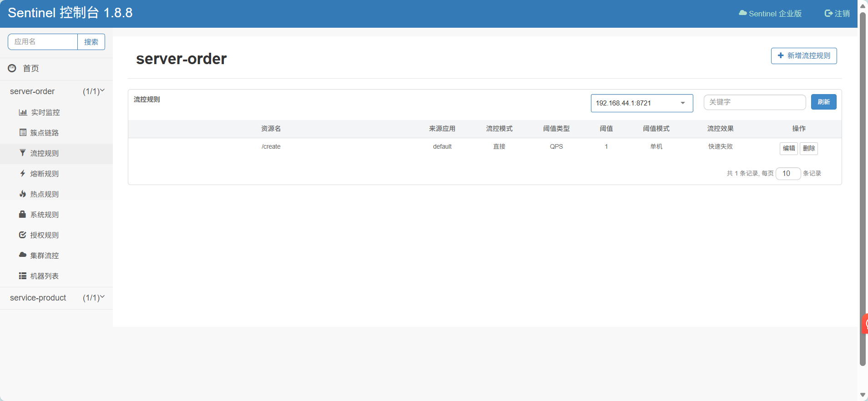Open the machine IP 192.168.44.1:8721 dropdown

pos(642,103)
